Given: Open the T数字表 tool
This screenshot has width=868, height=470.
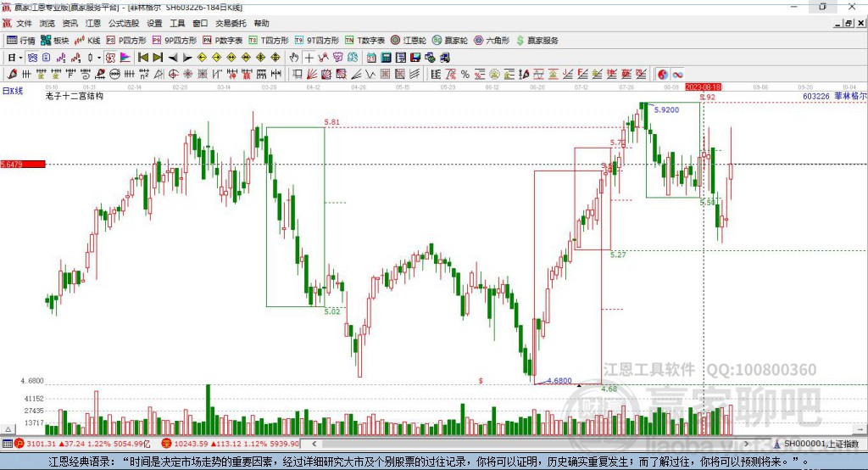Looking at the screenshot, I should pyautogui.click(x=364, y=41).
